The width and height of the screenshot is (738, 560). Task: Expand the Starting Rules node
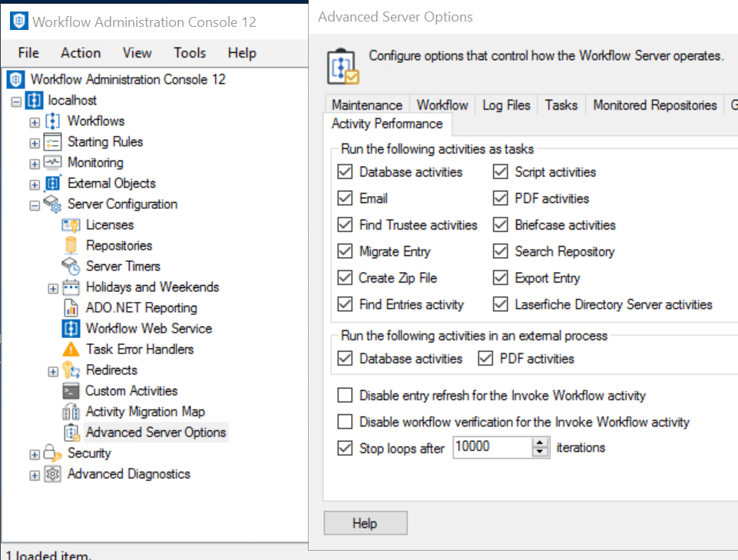coord(35,143)
